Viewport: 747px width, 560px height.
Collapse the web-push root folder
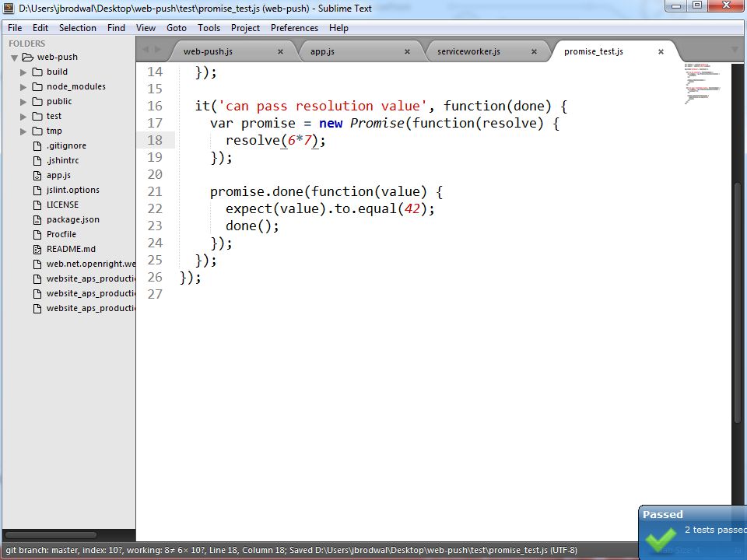pyautogui.click(x=14, y=58)
